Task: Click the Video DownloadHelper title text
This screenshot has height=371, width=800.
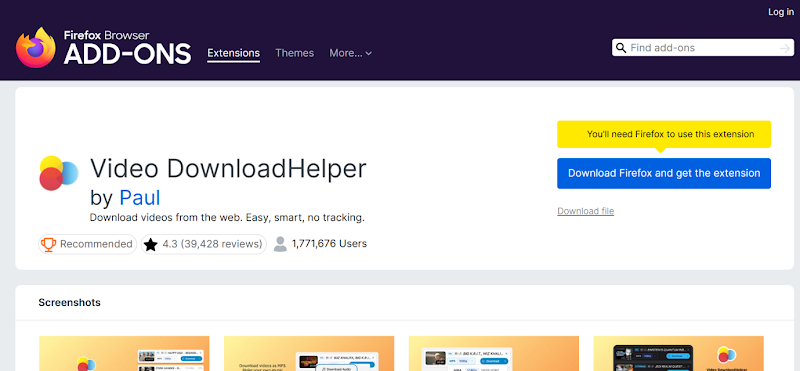Action: tap(228, 168)
